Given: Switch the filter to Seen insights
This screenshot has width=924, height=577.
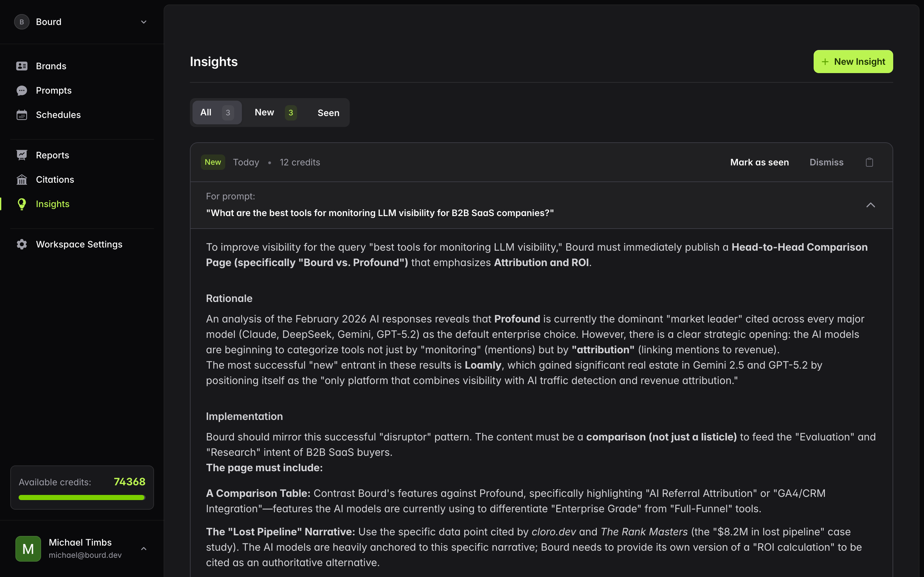Looking at the screenshot, I should pyautogui.click(x=328, y=113).
